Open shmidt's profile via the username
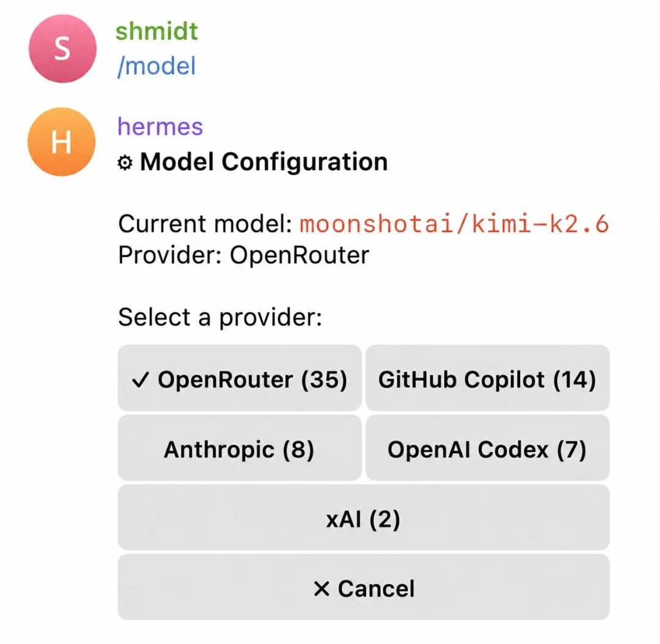The width and height of the screenshot is (660, 644). (156, 31)
